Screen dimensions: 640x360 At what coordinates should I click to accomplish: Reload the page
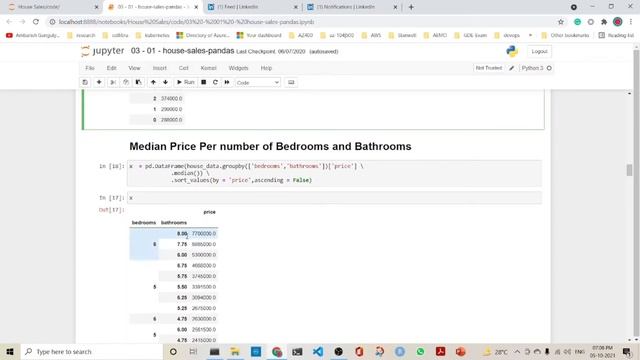coord(36,22)
